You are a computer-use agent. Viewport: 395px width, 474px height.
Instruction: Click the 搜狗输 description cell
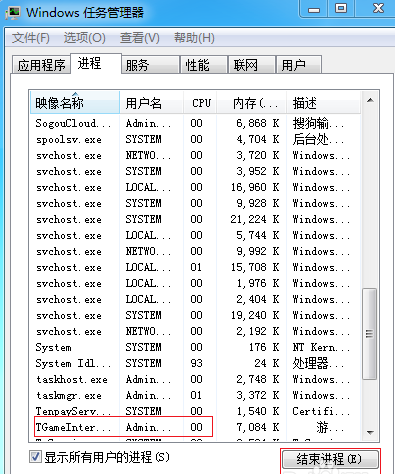[318, 123]
